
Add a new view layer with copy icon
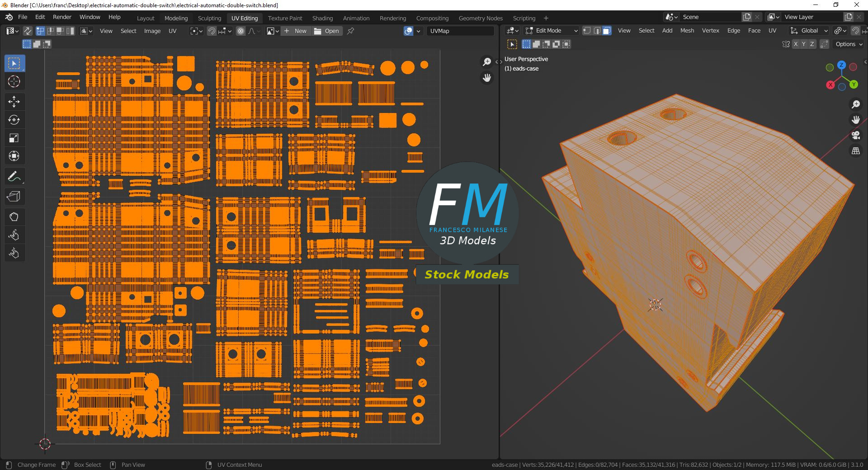(x=848, y=17)
